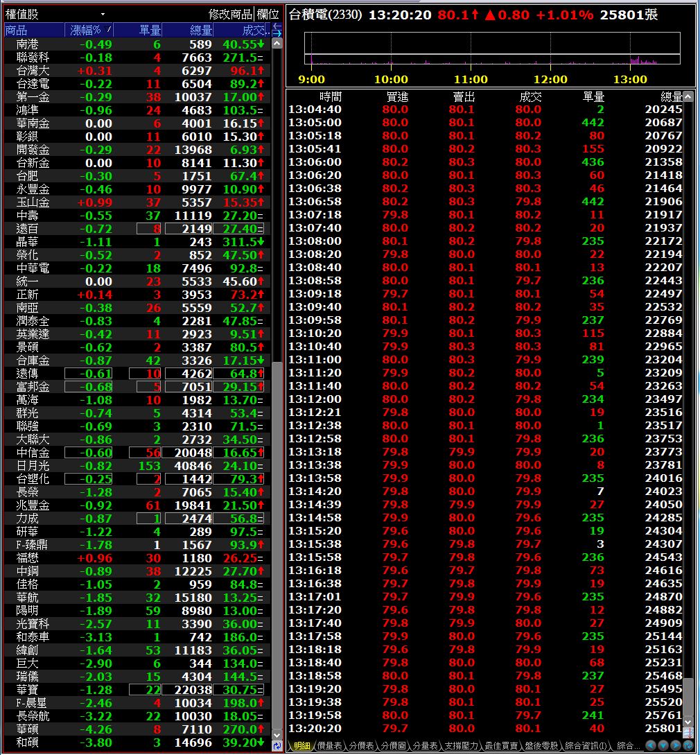Select the 統一 stock row
The height and width of the screenshot is (755, 700).
point(137,281)
